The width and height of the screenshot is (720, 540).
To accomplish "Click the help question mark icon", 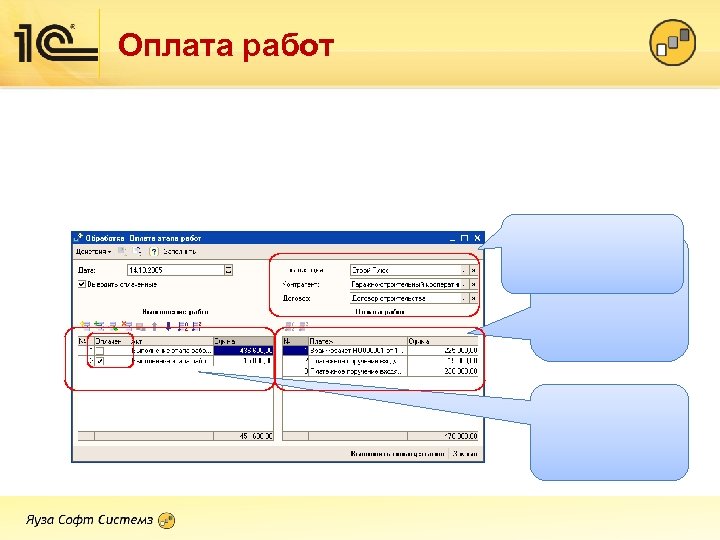I will coord(154,252).
